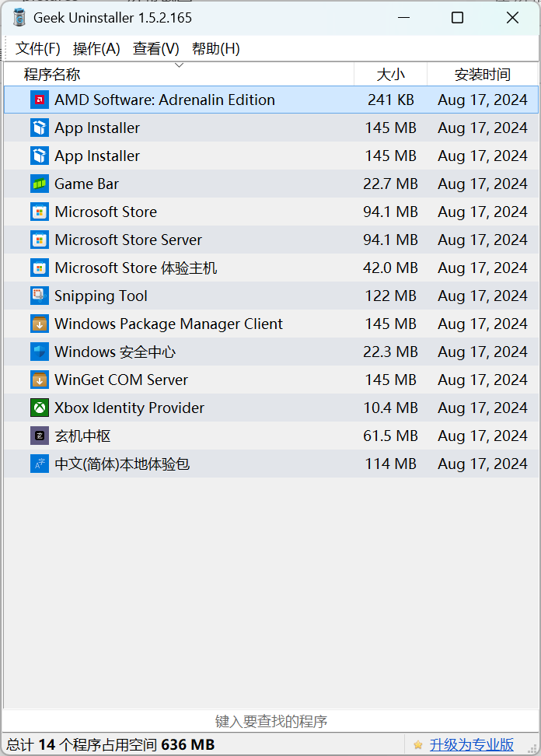
Task: Open the 查看(V) menu
Action: pyautogui.click(x=156, y=48)
